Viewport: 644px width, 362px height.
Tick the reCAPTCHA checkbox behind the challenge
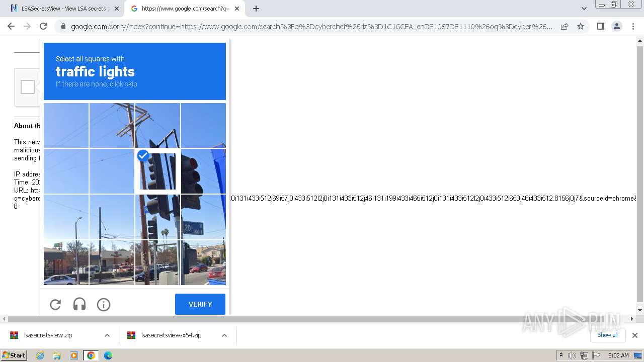point(28,87)
